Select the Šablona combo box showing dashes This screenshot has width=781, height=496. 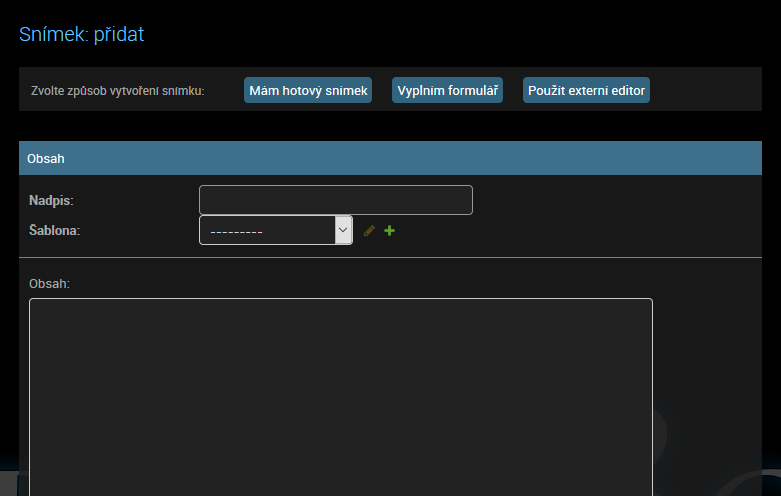pos(267,230)
